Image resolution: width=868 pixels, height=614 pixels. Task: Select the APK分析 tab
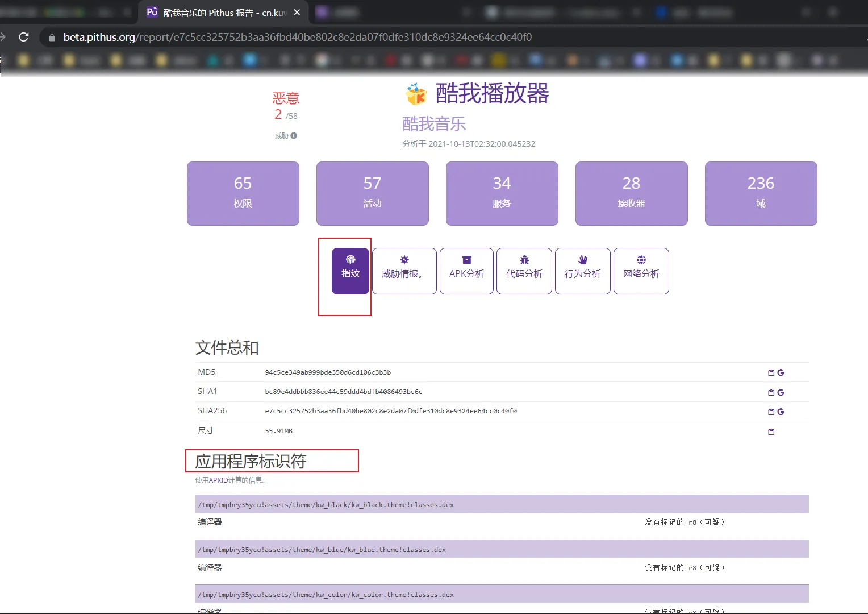(x=466, y=271)
